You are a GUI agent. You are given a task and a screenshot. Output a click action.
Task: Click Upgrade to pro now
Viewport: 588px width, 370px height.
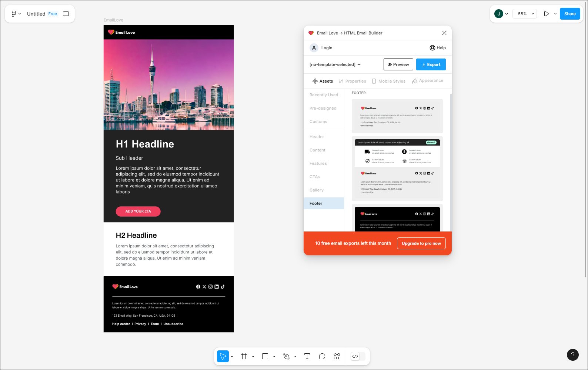coord(421,243)
